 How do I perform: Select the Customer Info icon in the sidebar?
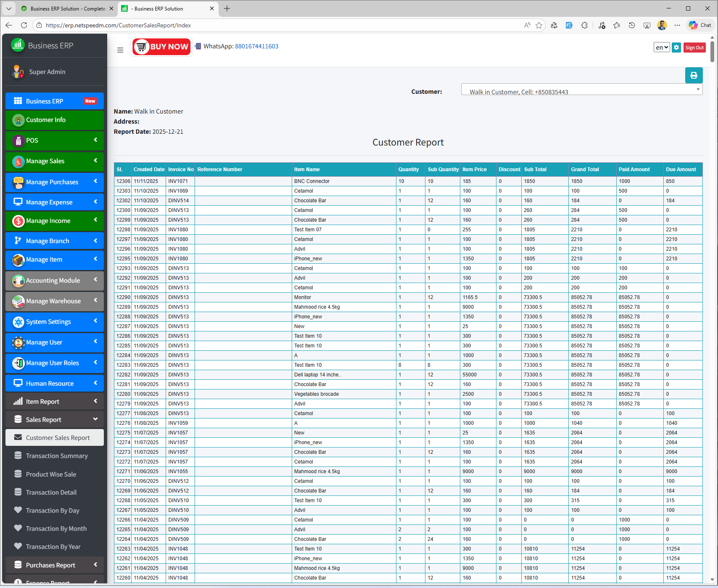pyautogui.click(x=18, y=120)
